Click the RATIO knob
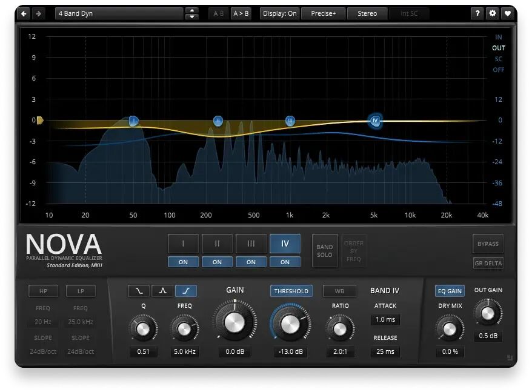532x392 pixels. [x=340, y=328]
